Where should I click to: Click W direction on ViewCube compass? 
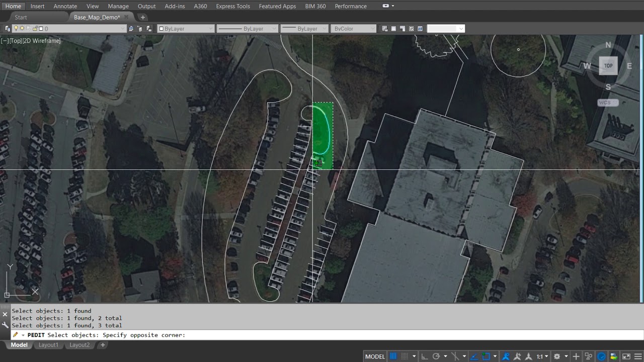coord(587,66)
